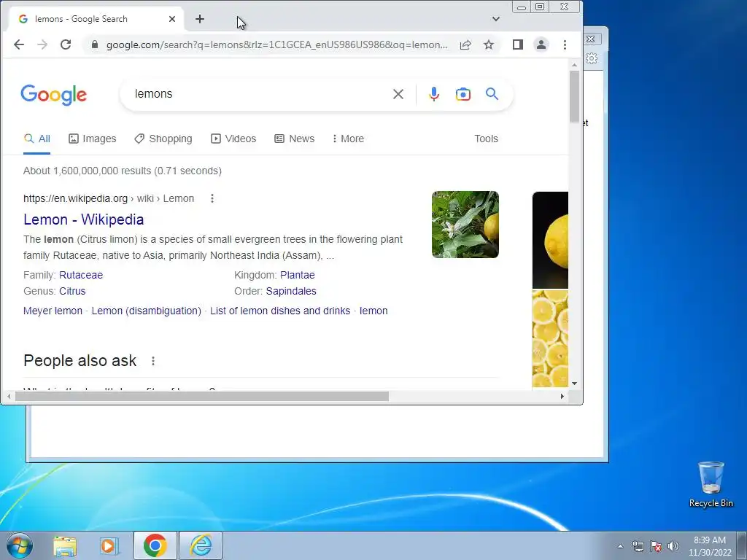Viewport: 747px width, 560px height.
Task: Click the blue magnifier search button
Action: (x=492, y=94)
